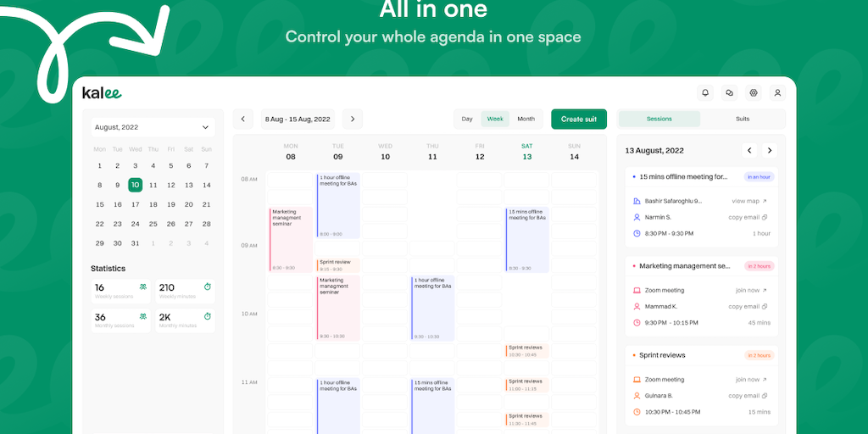Open the 8 Aug - 15 Aug date range picker
Viewport: 868px width, 434px height.
(x=298, y=120)
